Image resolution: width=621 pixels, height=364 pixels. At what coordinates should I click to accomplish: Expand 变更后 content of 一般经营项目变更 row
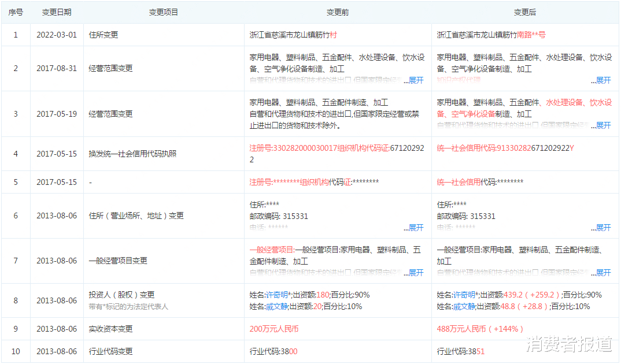point(602,272)
